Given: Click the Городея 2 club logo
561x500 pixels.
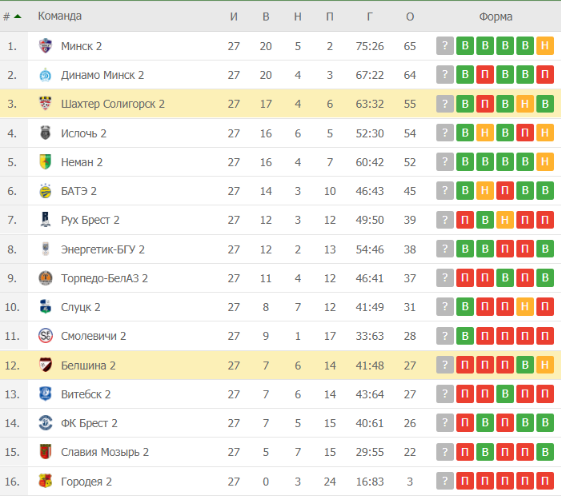Looking at the screenshot, I should pyautogui.click(x=45, y=481).
